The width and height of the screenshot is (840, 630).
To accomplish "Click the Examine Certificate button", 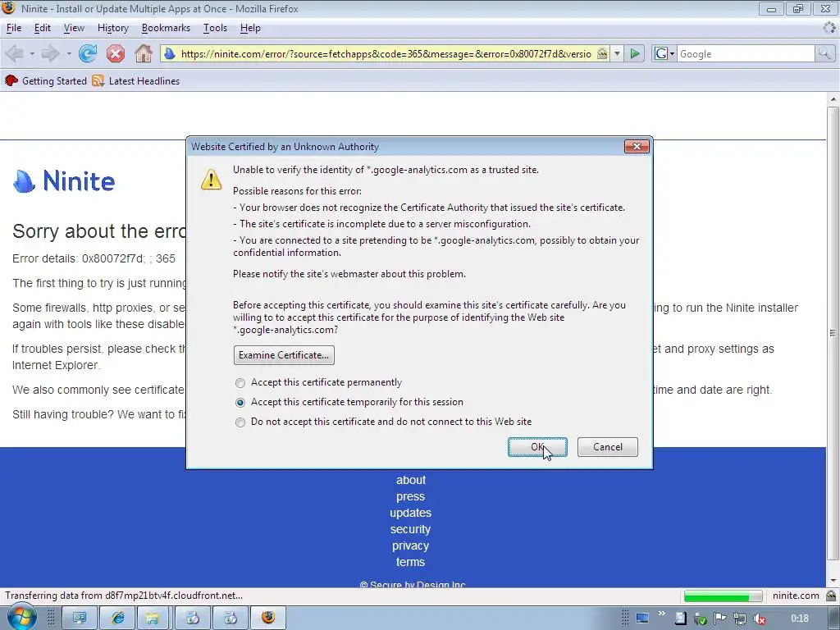I will (284, 355).
